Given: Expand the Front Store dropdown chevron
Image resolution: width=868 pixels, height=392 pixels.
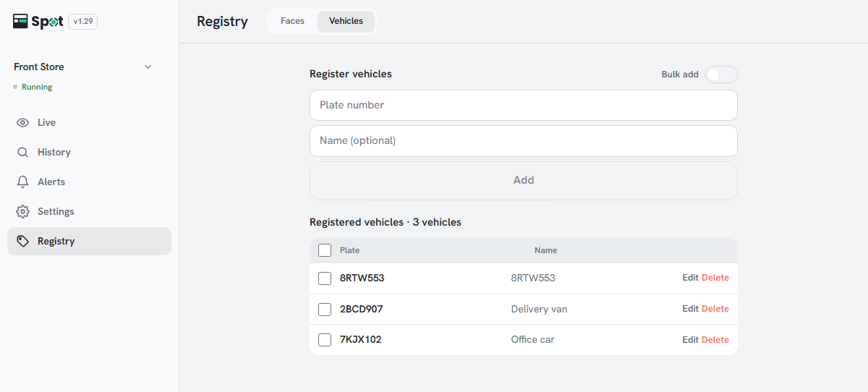Looking at the screenshot, I should 148,67.
